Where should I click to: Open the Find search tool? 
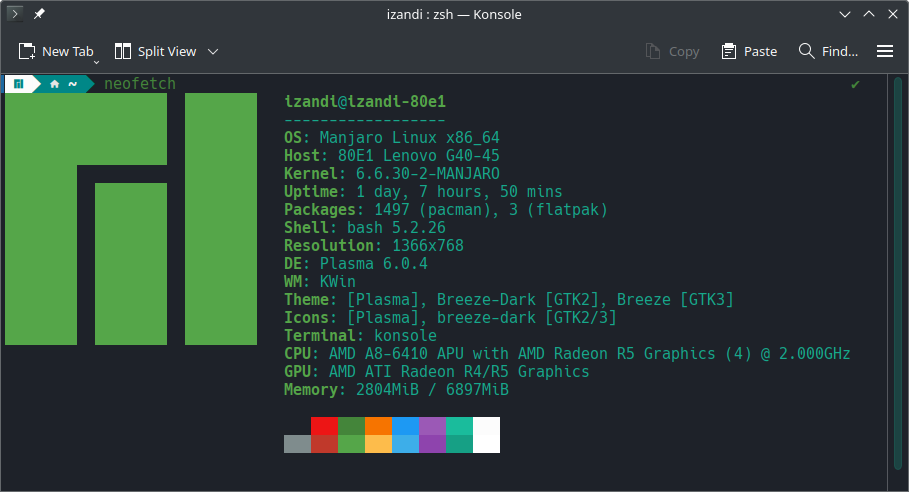coord(828,52)
